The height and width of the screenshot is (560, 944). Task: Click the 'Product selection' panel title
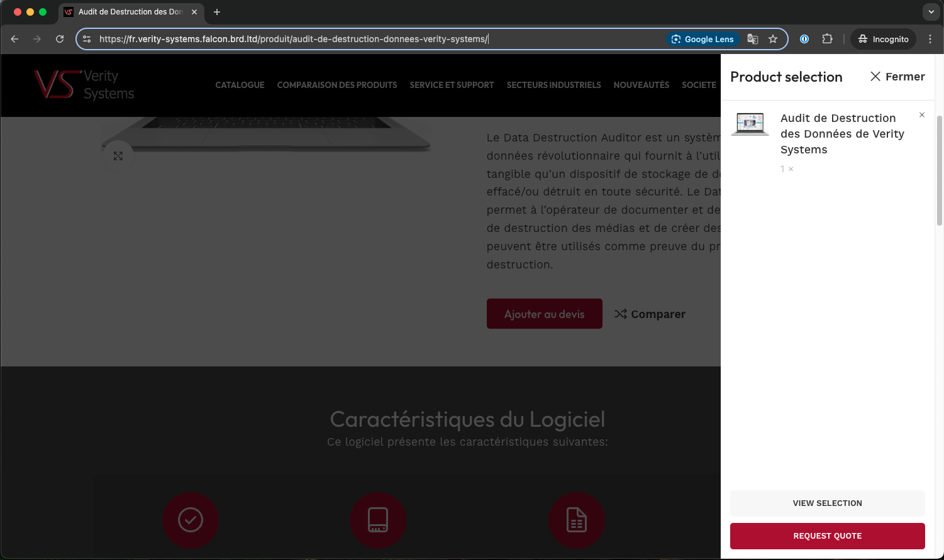point(786,77)
